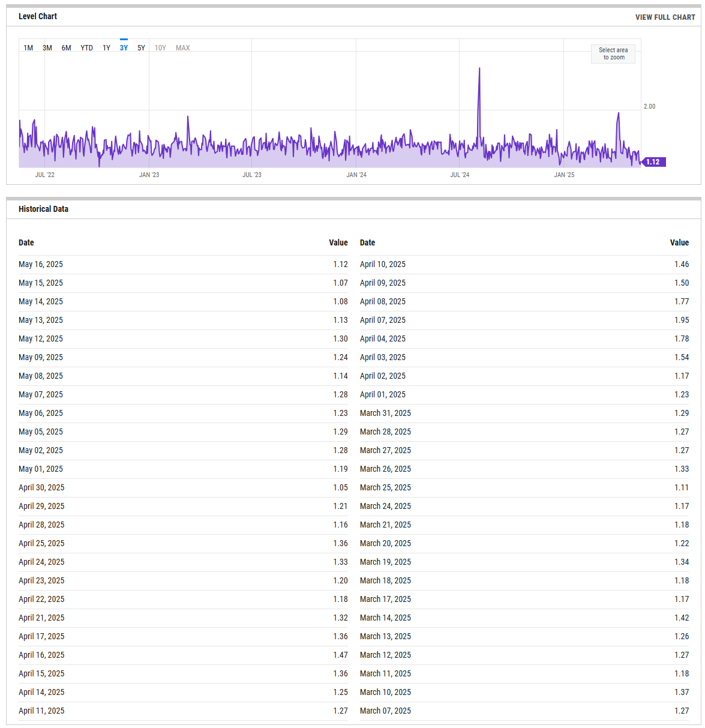
Task: Click the May 14, 2025 date
Action: 41,302
